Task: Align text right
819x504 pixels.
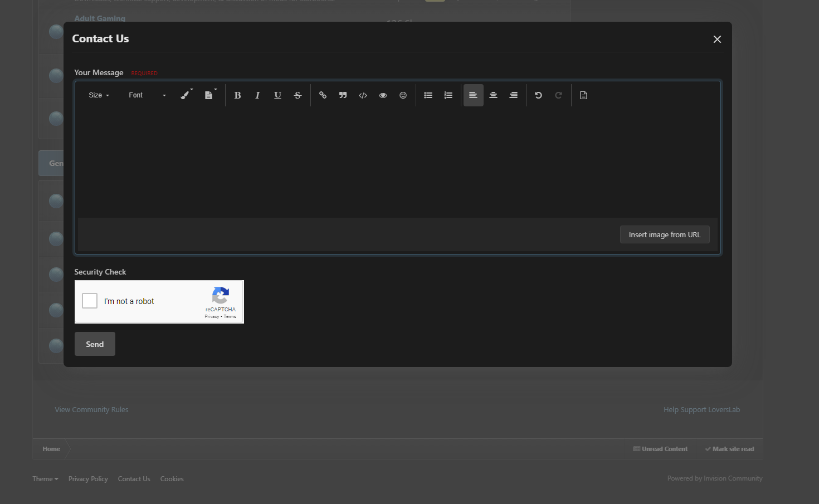Action: (x=513, y=95)
